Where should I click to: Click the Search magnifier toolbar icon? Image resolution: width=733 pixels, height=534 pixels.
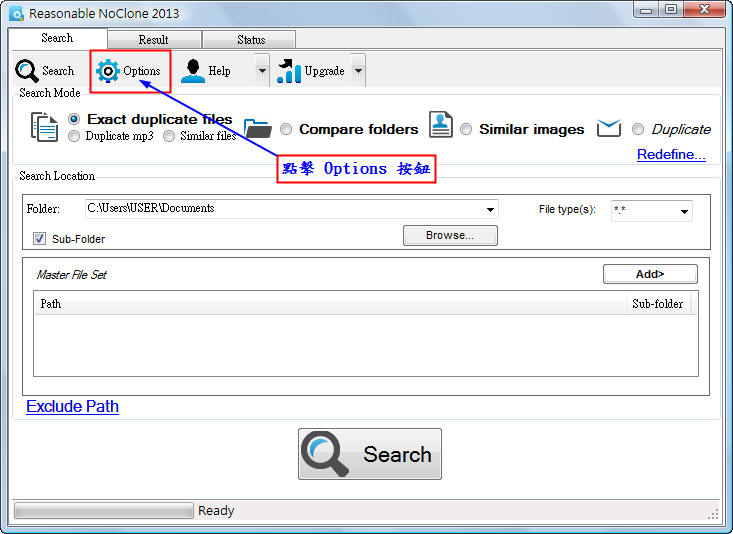coord(26,71)
